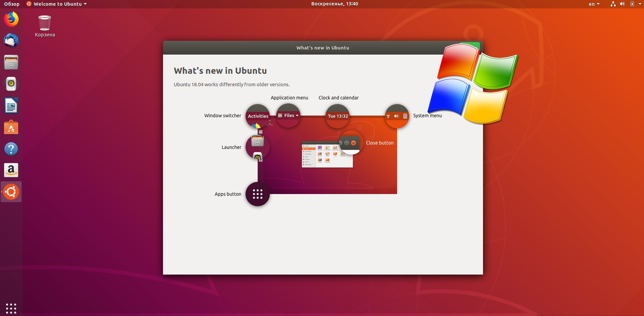Open the Files manager dock icon

pyautogui.click(x=11, y=62)
